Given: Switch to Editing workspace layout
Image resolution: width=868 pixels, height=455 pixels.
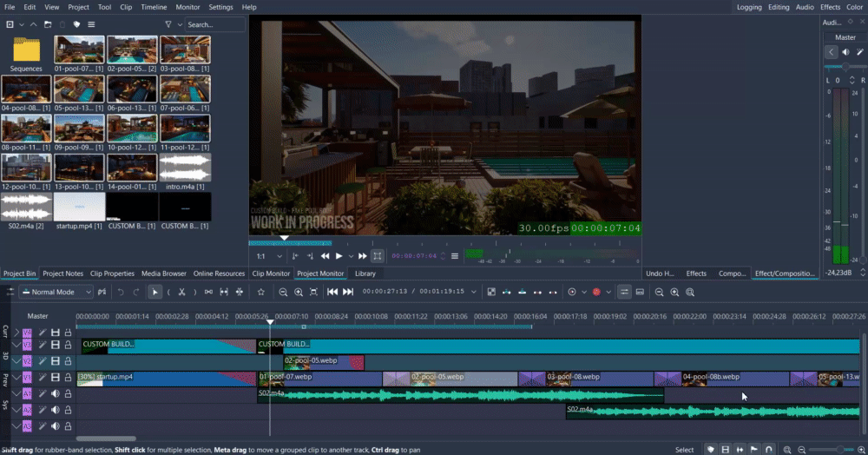Looking at the screenshot, I should (779, 7).
